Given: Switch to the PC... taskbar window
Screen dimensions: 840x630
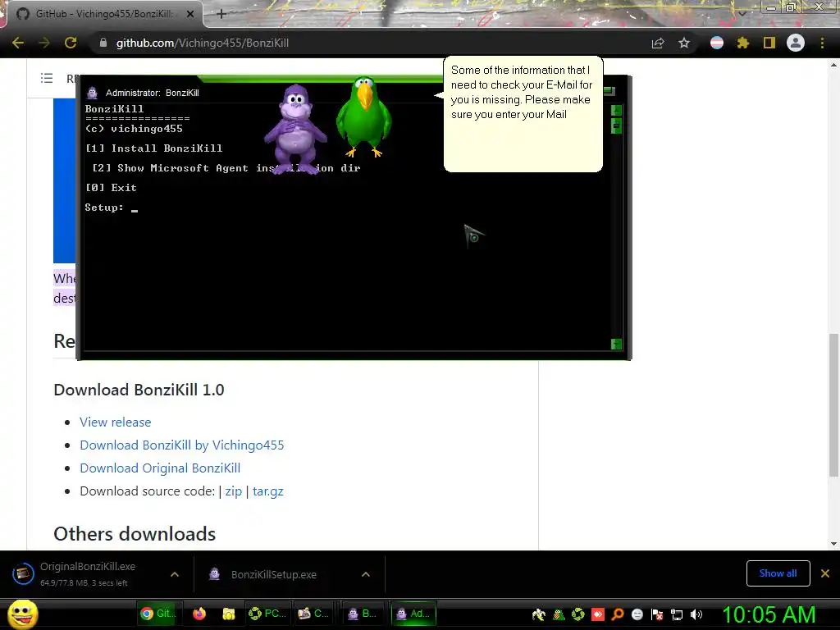Looking at the screenshot, I should click(x=267, y=614).
